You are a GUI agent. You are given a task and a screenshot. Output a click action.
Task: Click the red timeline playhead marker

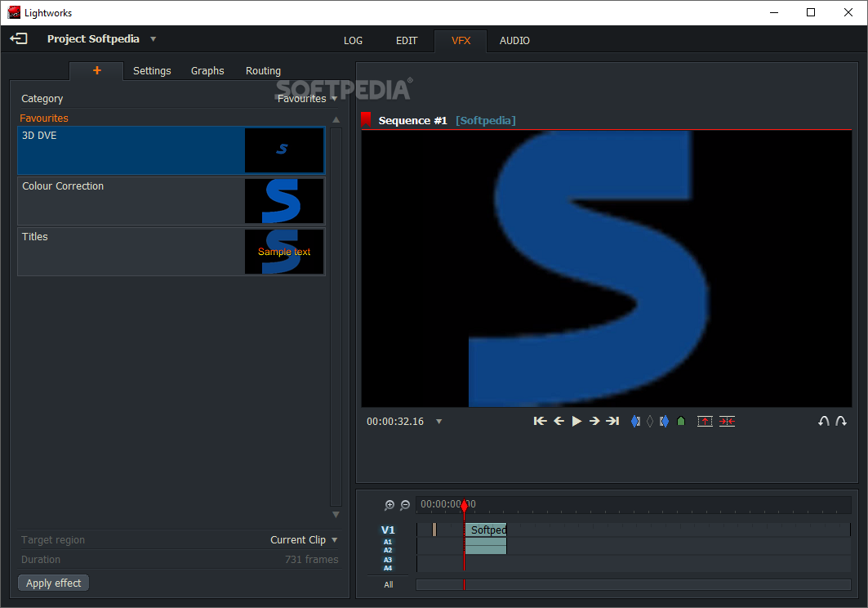point(465,504)
